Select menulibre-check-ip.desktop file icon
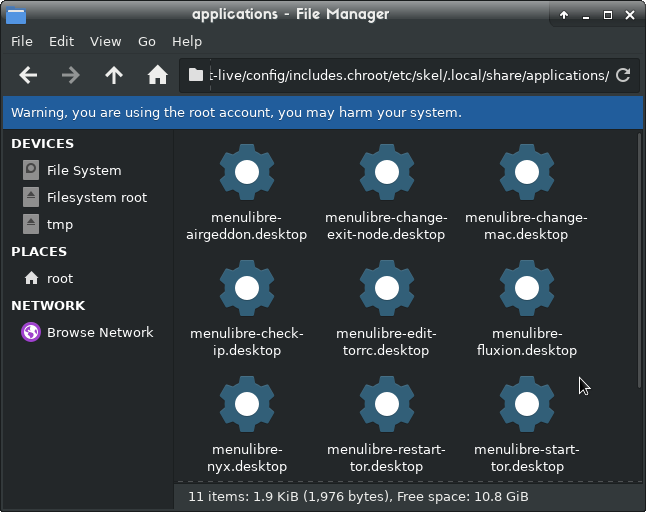 246,289
